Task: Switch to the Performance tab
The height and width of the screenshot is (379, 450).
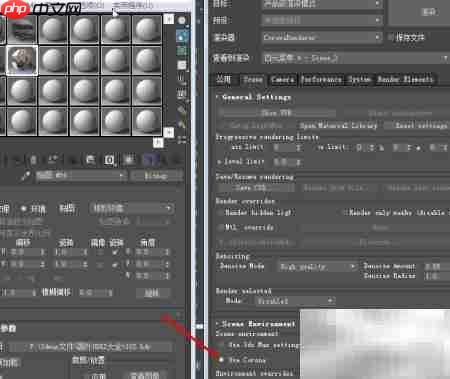Action: (321, 80)
